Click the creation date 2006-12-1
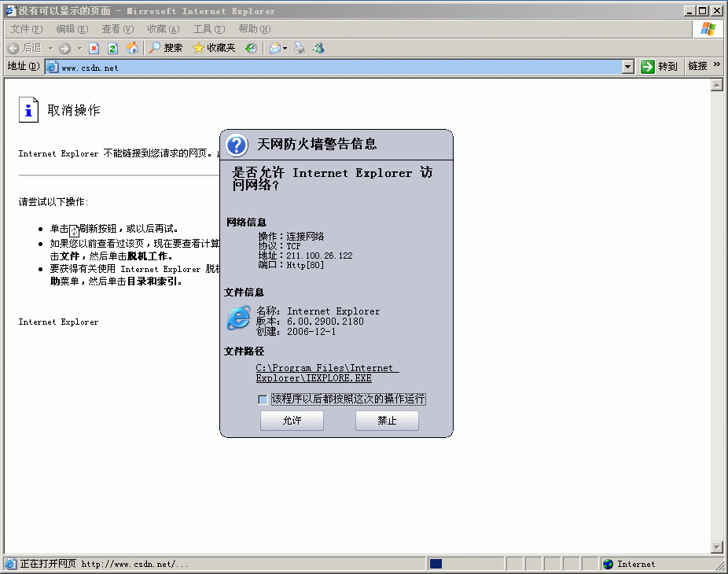Viewport: 728px width, 574px height. click(311, 332)
